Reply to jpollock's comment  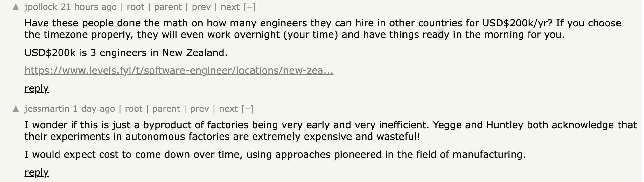click(x=37, y=88)
